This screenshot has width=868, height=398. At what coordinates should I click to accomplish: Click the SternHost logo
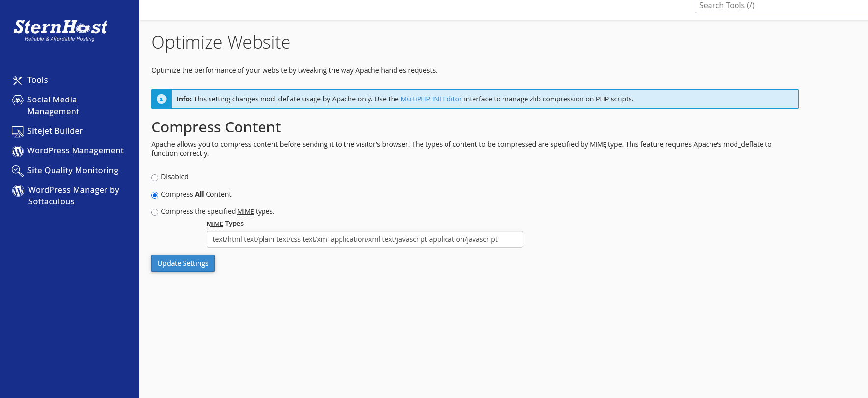[60, 30]
